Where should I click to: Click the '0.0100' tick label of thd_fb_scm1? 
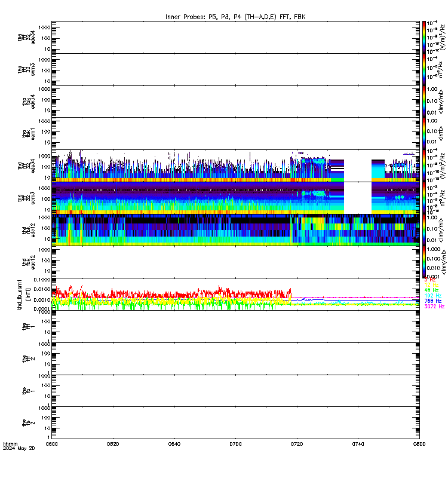42,289
